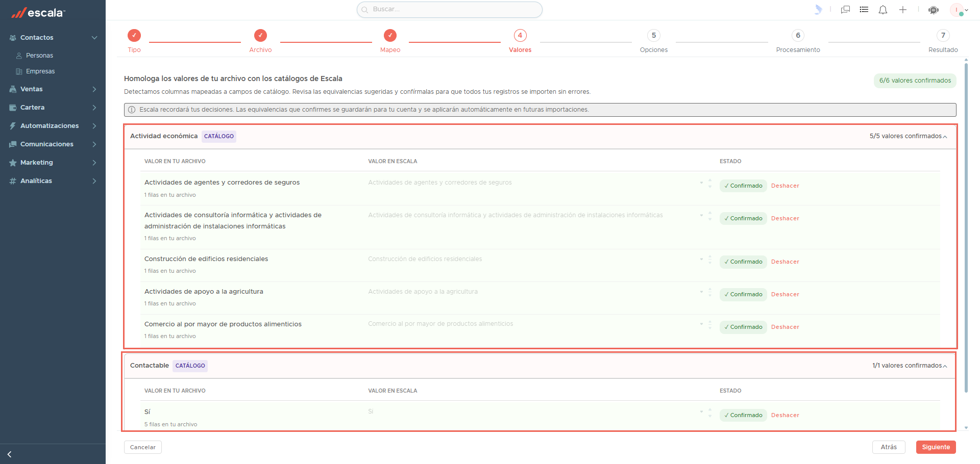Click the Empresas building icon
The height and width of the screenshot is (464, 980).
click(19, 71)
